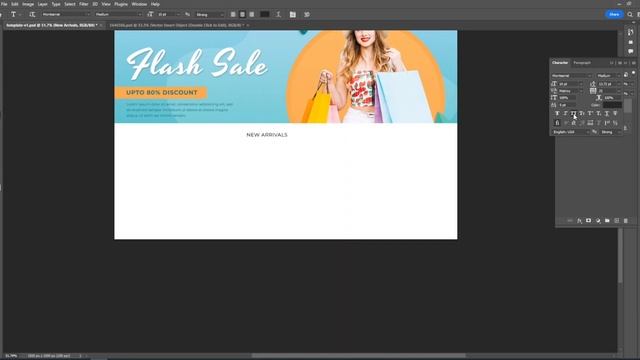Click text color swatch in options bar
This screenshot has width=640, height=360.
coord(264,14)
